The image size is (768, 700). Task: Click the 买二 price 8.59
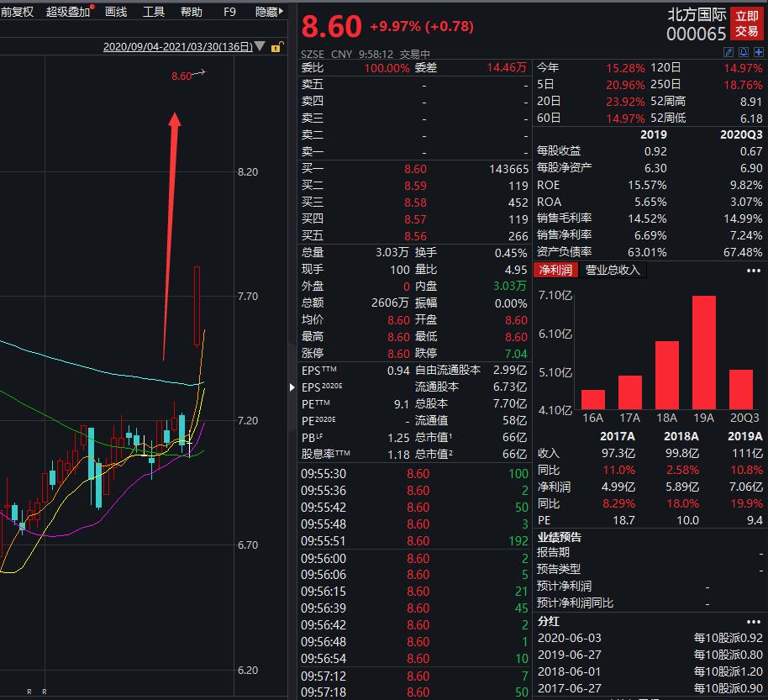pyautogui.click(x=415, y=186)
